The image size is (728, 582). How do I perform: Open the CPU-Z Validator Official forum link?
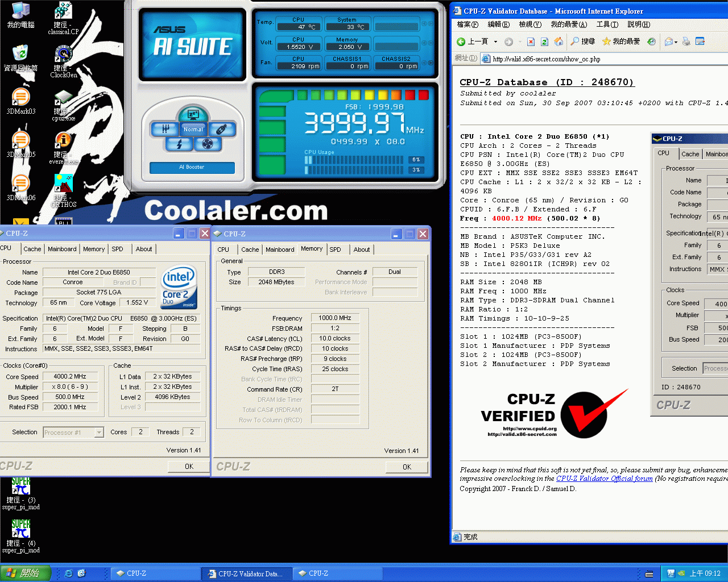[x=605, y=479]
